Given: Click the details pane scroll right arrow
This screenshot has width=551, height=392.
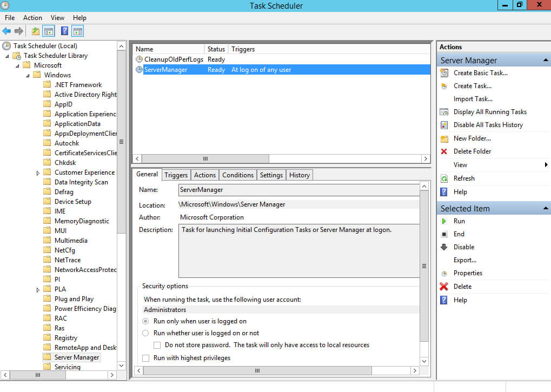Looking at the screenshot, I should 415,370.
